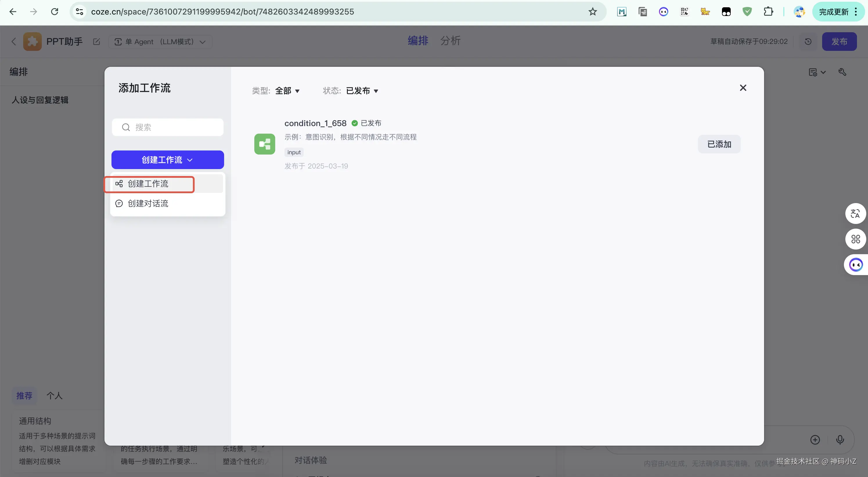Screen dimensions: 868x477
Task: Select 创建对话流 from the dropdown menu
Action: [x=148, y=204]
